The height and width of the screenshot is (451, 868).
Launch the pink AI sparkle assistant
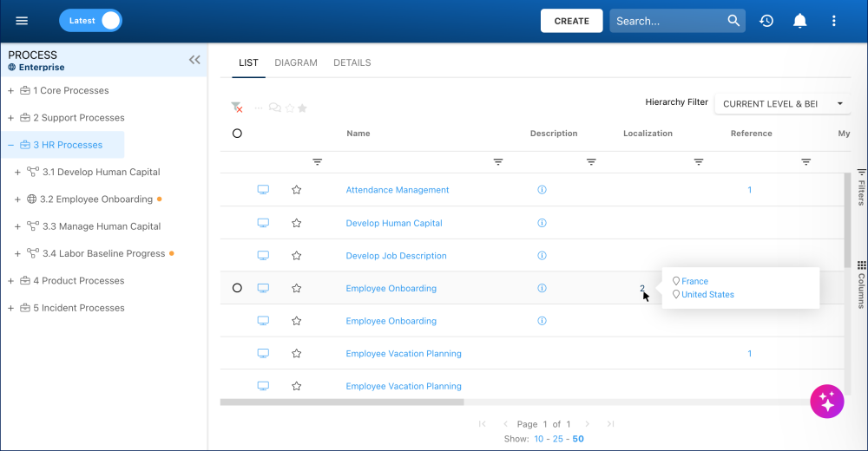tap(827, 402)
